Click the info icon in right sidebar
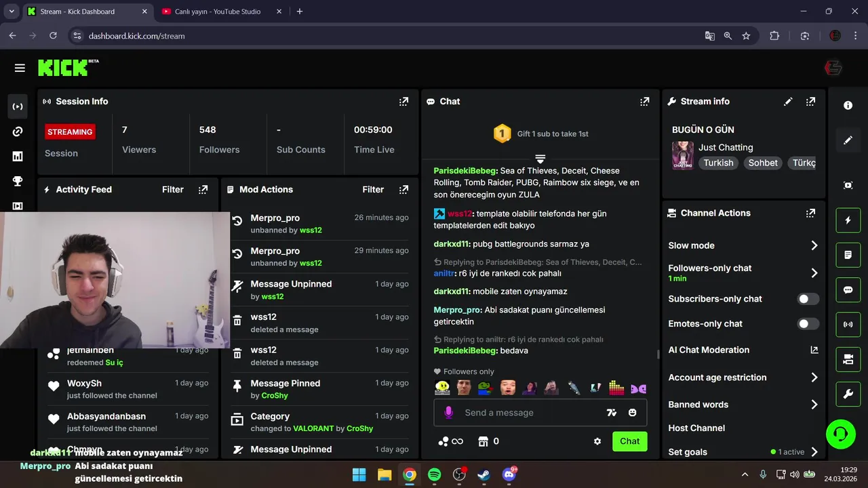 (x=848, y=106)
